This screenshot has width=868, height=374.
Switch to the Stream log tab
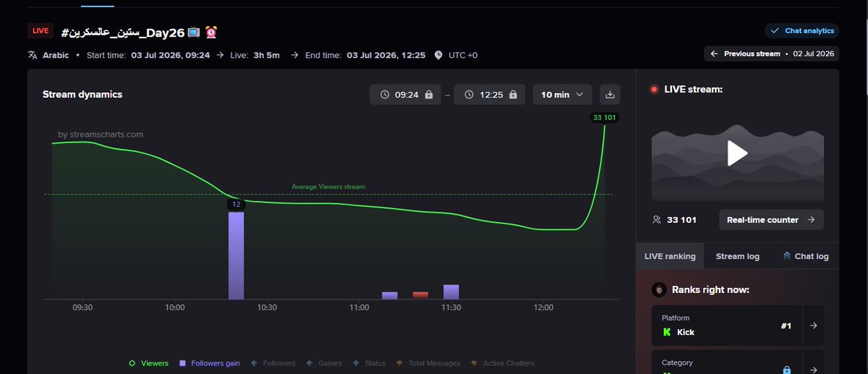click(737, 256)
